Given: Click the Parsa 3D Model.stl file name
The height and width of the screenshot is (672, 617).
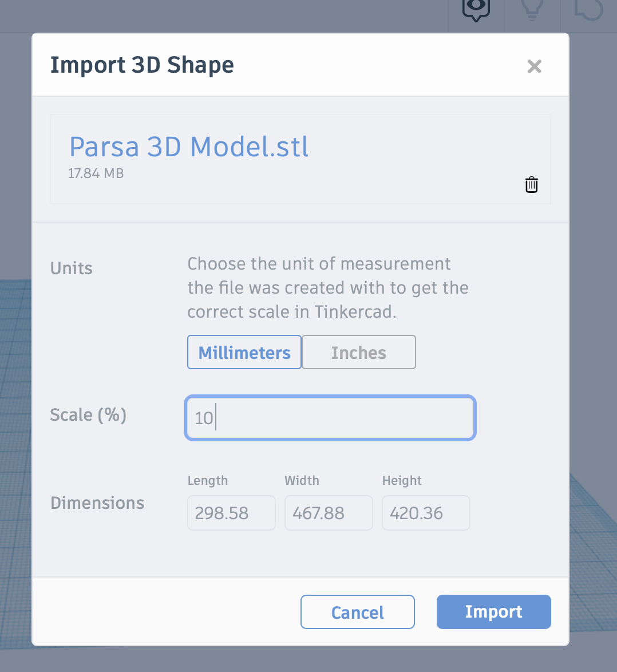Looking at the screenshot, I should [x=189, y=147].
